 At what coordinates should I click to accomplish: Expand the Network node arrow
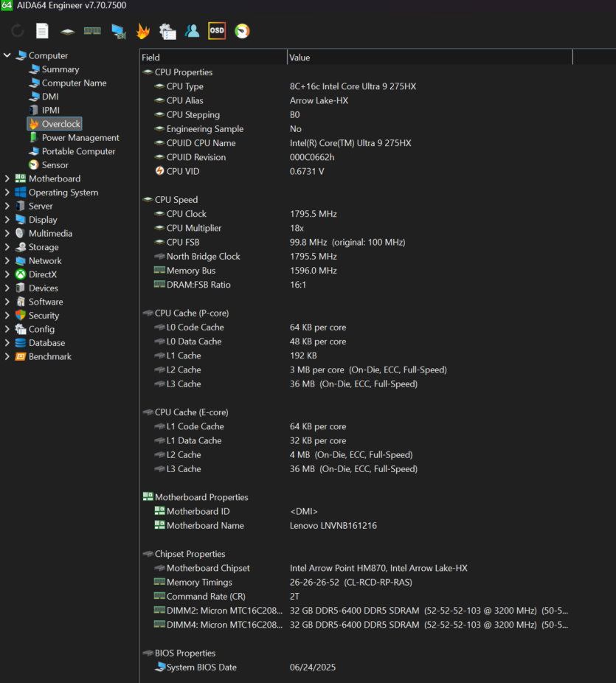pyautogui.click(x=7, y=260)
